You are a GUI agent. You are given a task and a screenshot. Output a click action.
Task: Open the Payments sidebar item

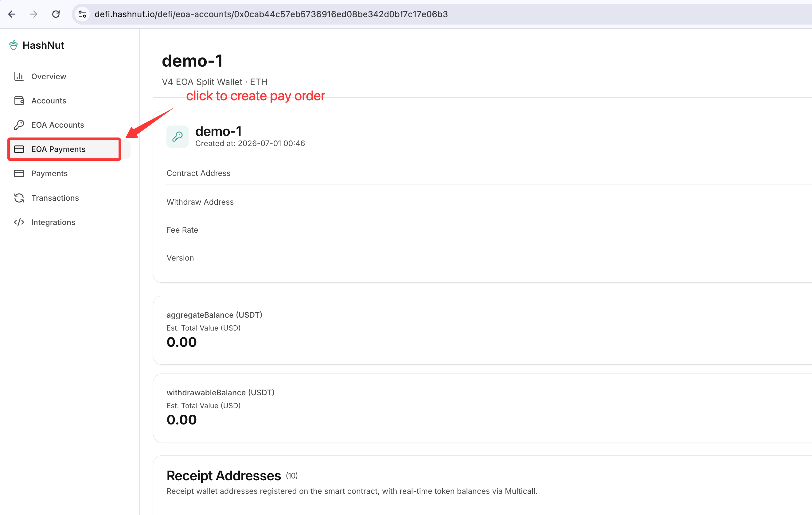[49, 174]
